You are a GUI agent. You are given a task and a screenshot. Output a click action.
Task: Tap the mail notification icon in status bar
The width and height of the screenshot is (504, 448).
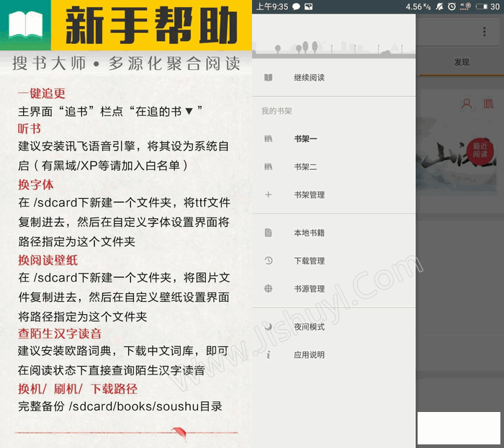[x=309, y=6]
